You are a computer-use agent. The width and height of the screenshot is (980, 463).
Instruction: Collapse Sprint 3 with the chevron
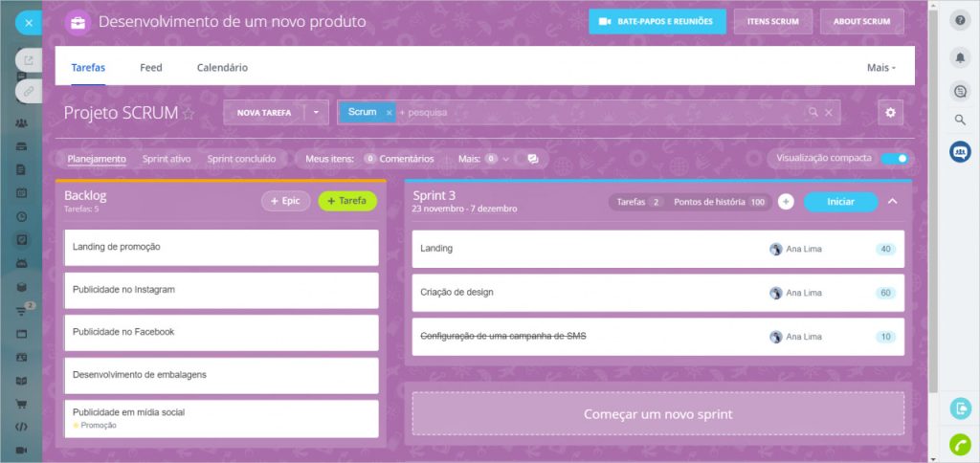[893, 201]
